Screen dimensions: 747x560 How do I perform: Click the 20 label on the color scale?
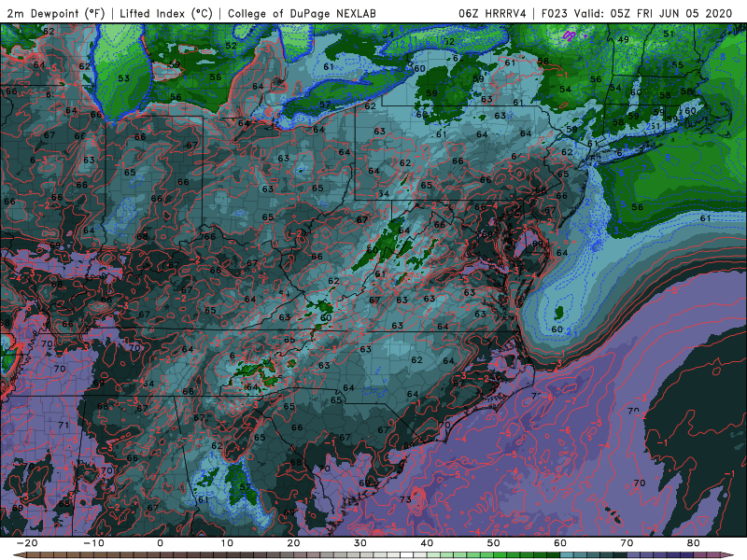tap(293, 543)
